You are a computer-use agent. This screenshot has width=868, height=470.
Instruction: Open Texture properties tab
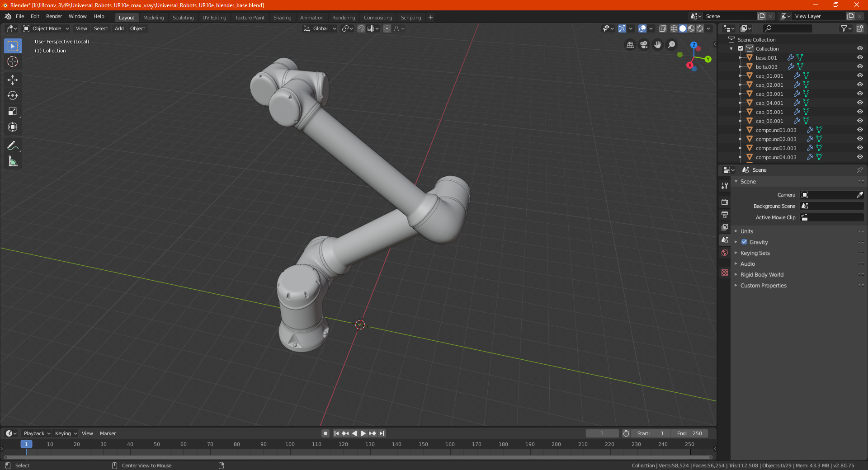click(725, 273)
